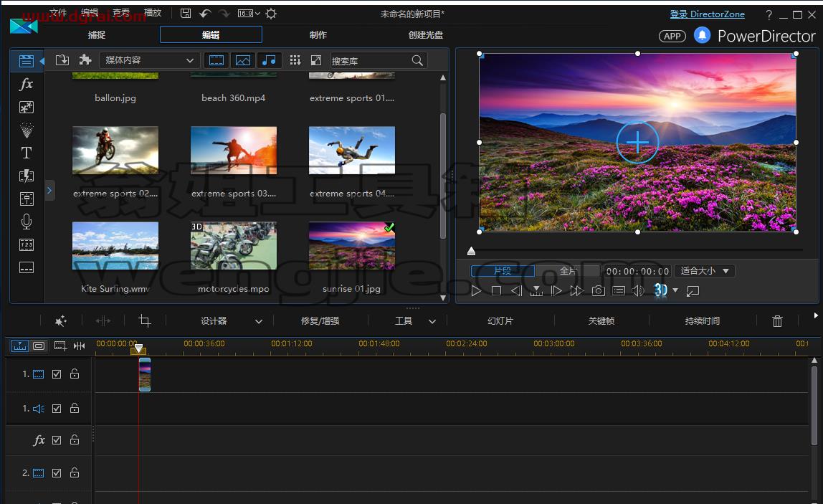Open the 文件 menu
Screen dimensions: 823x504
[x=58, y=13]
